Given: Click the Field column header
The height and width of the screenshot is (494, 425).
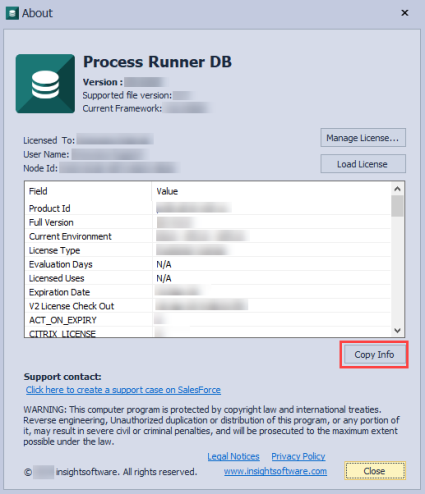Looking at the screenshot, I should 88,191.
